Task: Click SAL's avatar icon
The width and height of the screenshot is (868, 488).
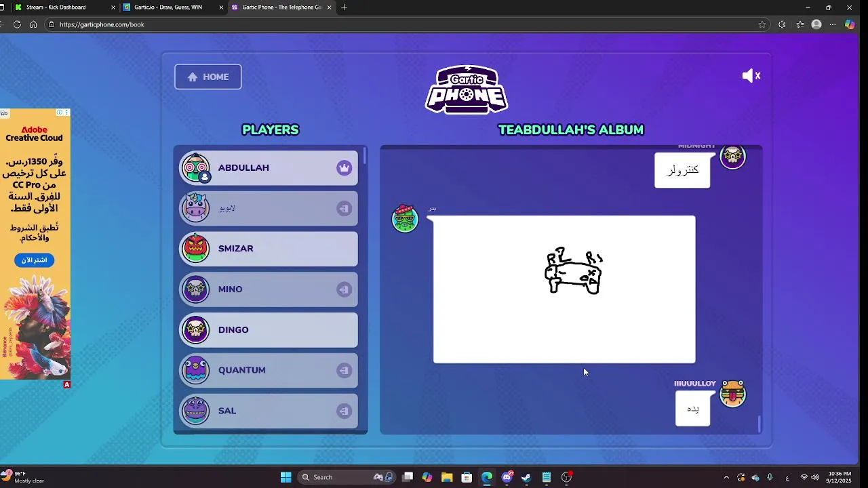Action: pyautogui.click(x=196, y=411)
